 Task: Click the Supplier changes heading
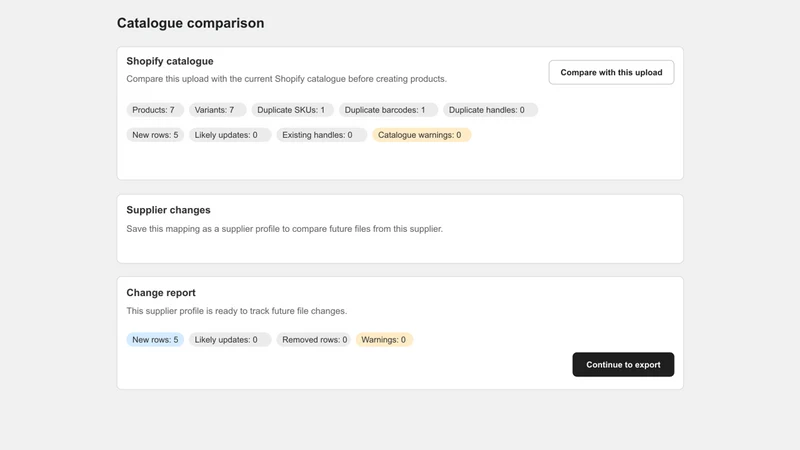(x=168, y=210)
